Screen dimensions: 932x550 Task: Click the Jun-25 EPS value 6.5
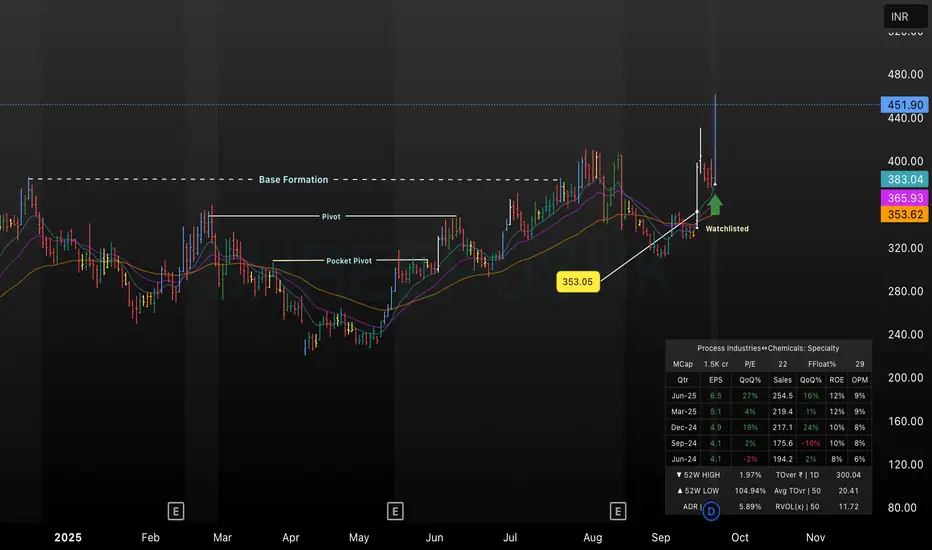click(x=716, y=395)
